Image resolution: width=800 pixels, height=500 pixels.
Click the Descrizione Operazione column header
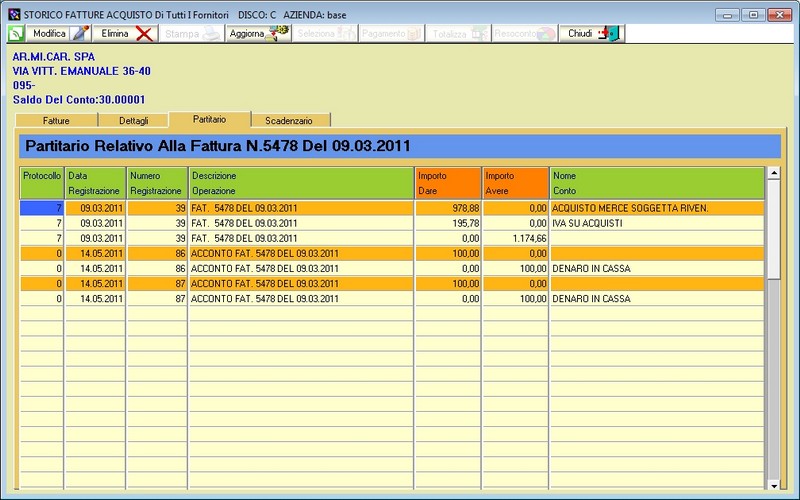coord(301,183)
